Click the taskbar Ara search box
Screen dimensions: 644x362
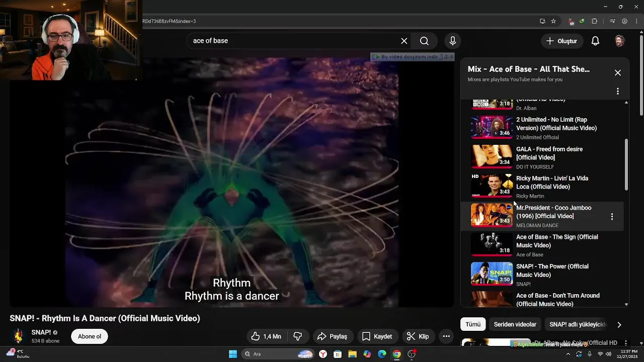click(x=278, y=354)
